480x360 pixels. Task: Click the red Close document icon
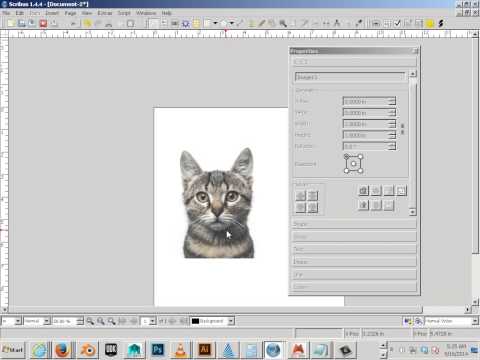[x=43, y=23]
